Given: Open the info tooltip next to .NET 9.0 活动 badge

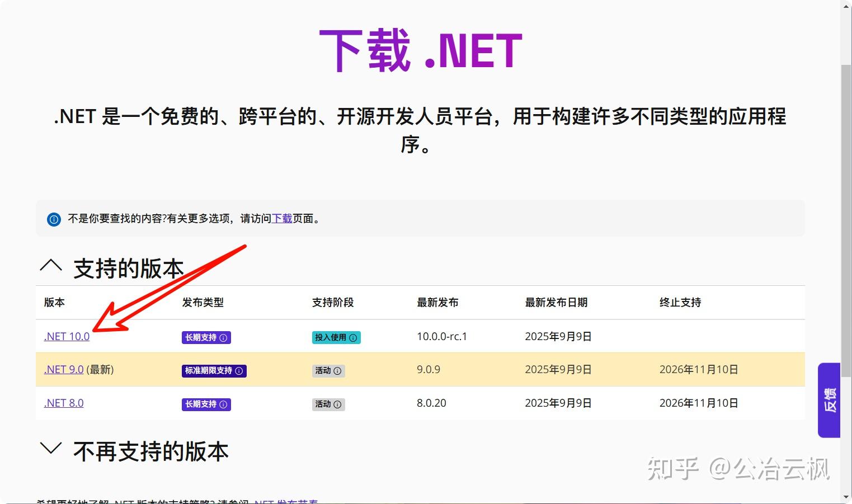Looking at the screenshot, I should 338,371.
